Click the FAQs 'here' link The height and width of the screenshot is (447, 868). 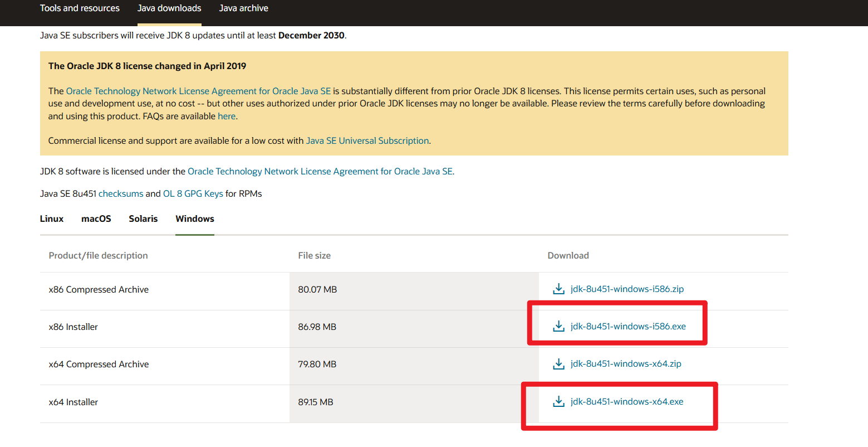(227, 116)
